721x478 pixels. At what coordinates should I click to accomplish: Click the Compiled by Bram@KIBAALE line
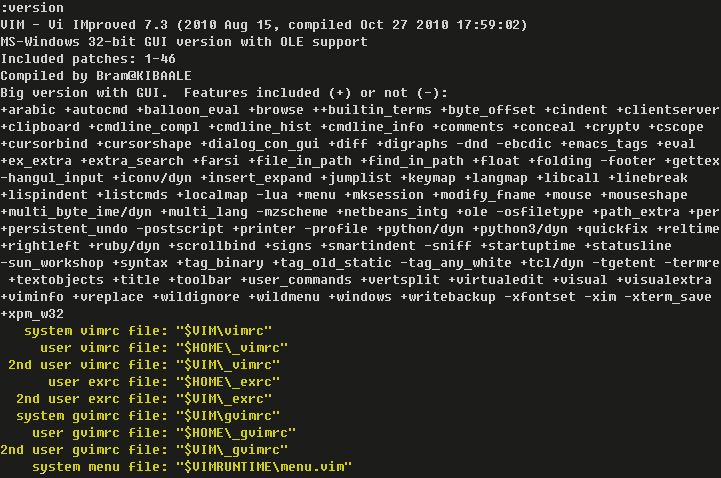[96, 76]
